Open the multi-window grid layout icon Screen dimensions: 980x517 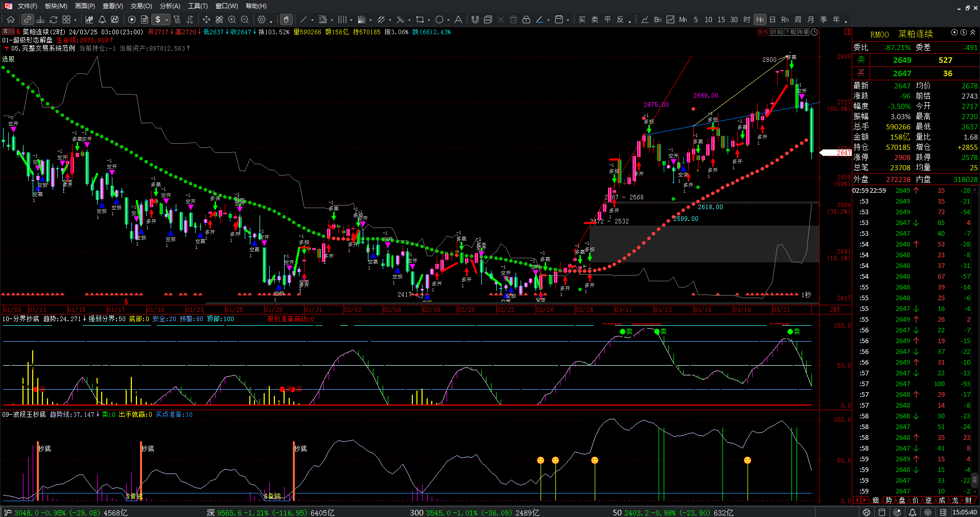[66, 19]
